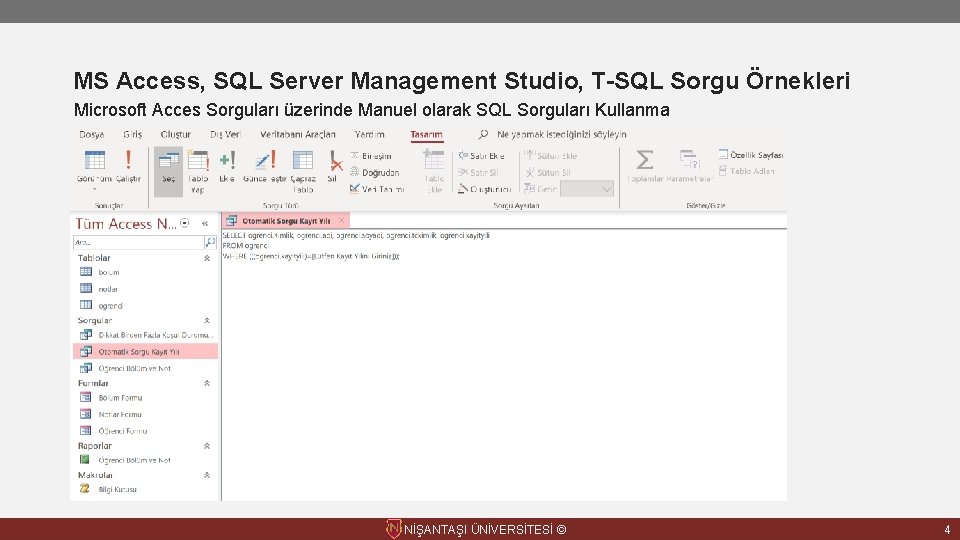Run the query with Çalıştır
The width and height of the screenshot is (960, 540).
[x=128, y=166]
